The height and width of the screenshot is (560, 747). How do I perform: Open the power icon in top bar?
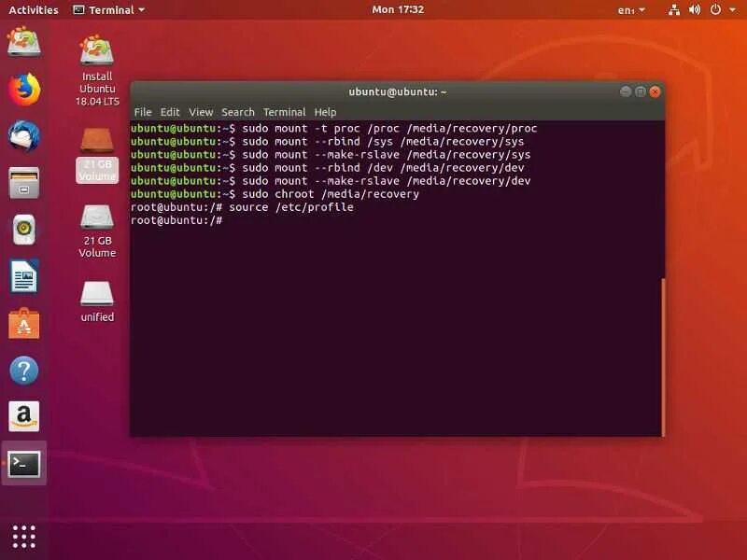(x=715, y=9)
